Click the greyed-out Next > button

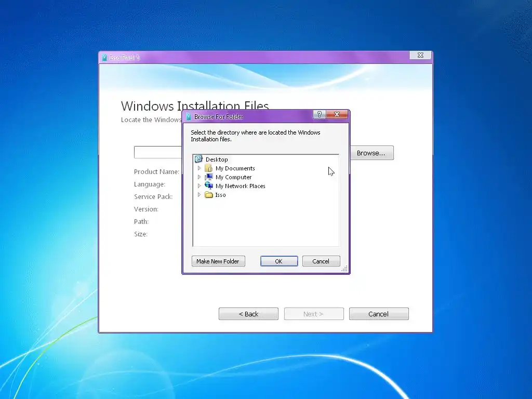point(314,314)
